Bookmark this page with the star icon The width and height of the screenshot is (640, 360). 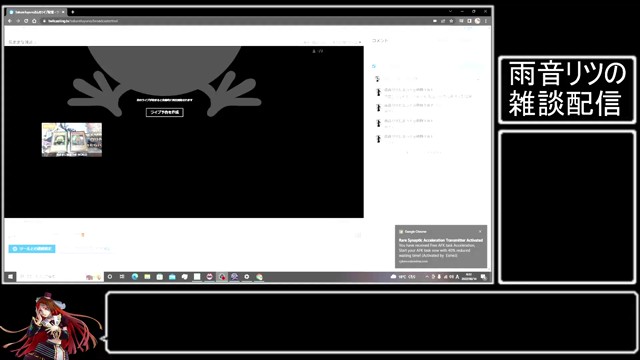(x=451, y=21)
